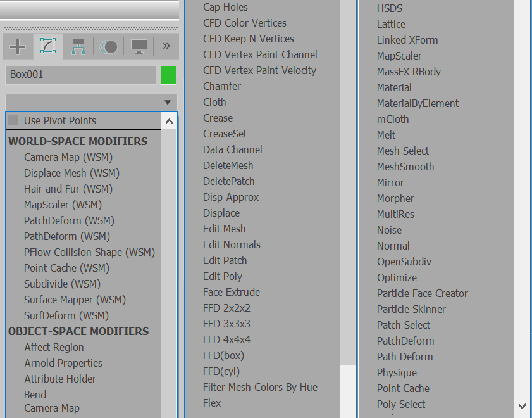Select Filter Mesh Colors By Hue

point(260,387)
